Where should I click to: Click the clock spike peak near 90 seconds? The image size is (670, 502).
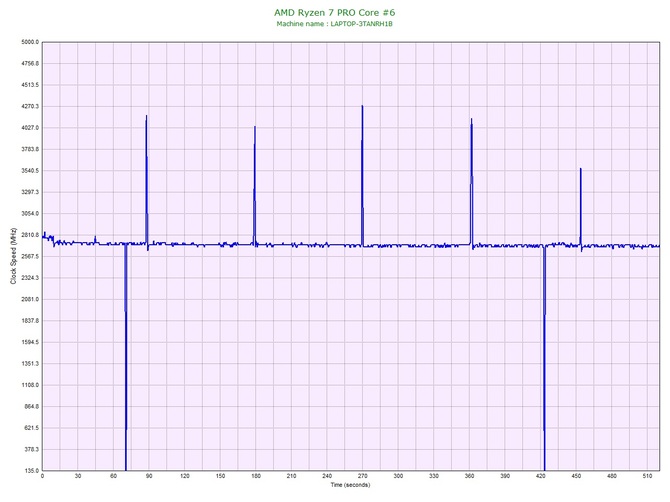pos(147,116)
